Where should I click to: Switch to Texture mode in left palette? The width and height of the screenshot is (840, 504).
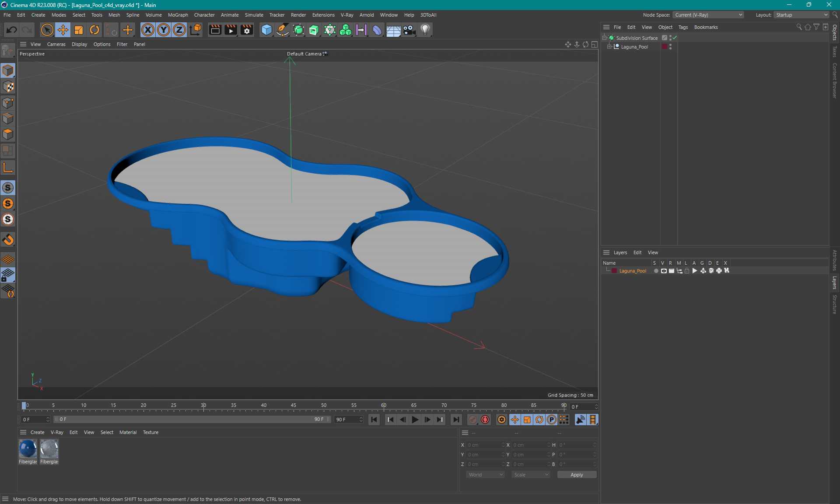coord(8,87)
